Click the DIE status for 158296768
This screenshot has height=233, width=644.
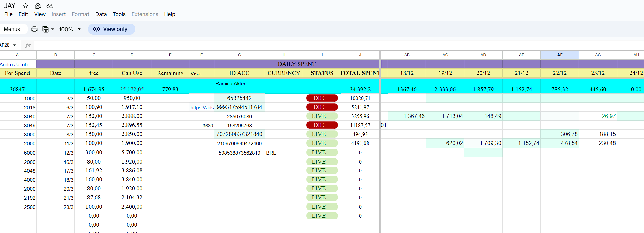pos(322,125)
